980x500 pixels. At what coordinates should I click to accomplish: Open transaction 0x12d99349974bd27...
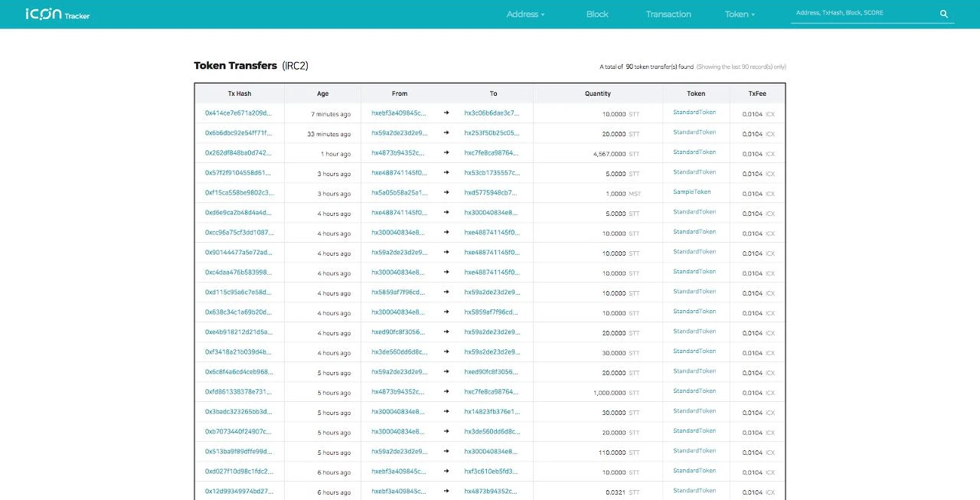(238, 492)
